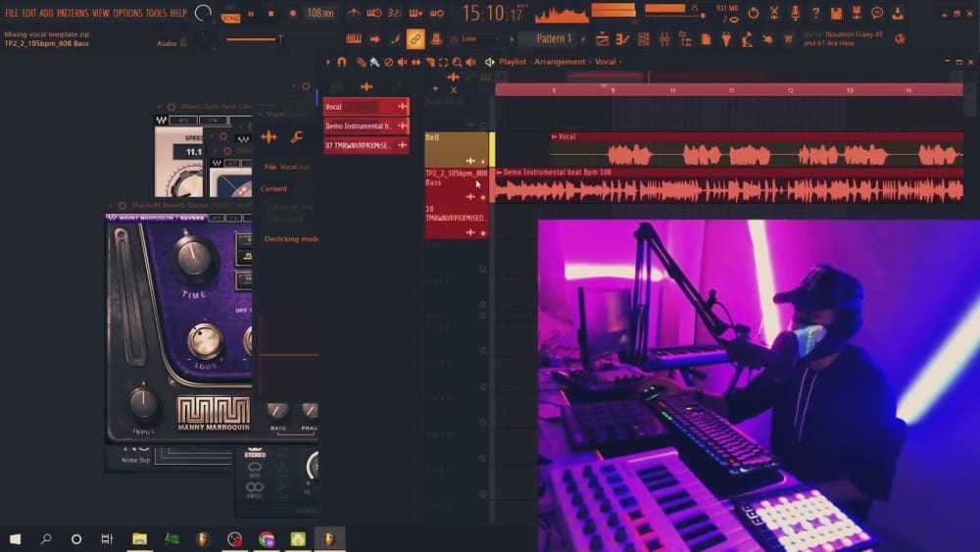Image resolution: width=980 pixels, height=552 pixels.
Task: Open the TOOLS menu
Action: (156, 13)
